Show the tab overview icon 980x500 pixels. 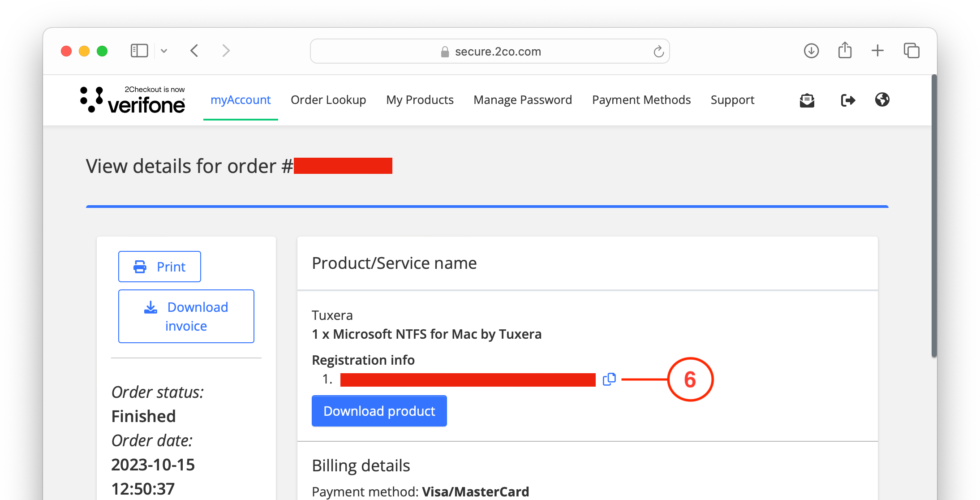pos(911,51)
